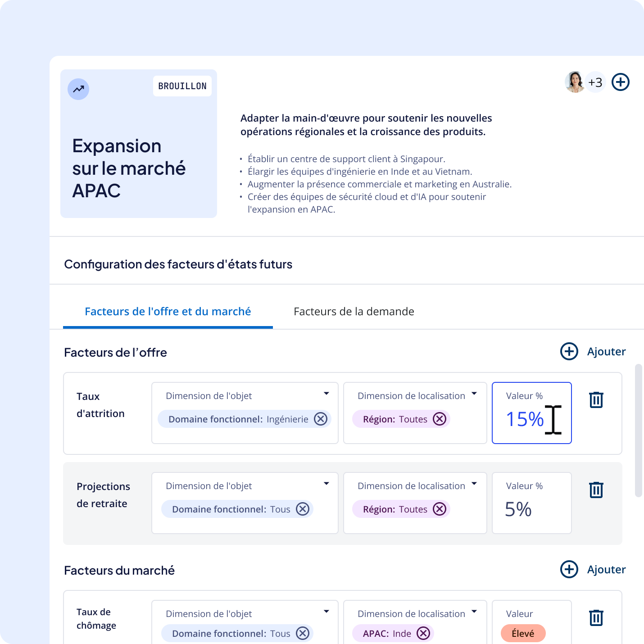This screenshot has width=644, height=644.
Task: Click Ajouter link for Facteurs du marché
Action: point(606,570)
